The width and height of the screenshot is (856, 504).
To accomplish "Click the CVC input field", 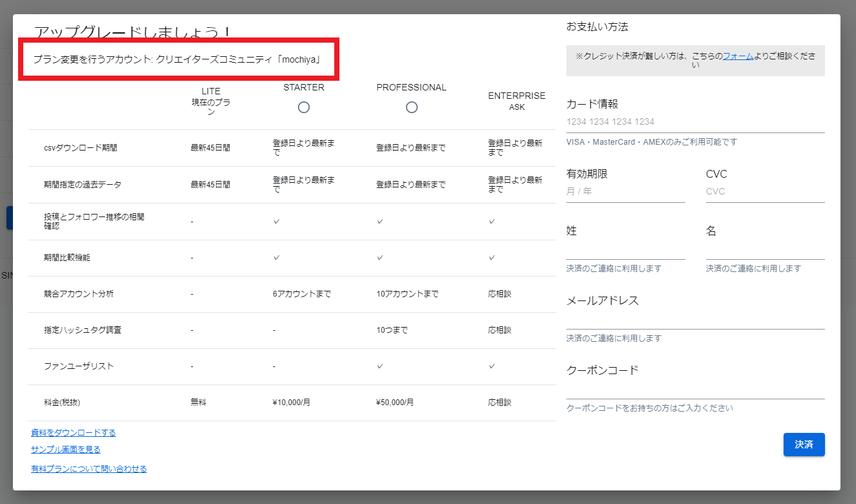I will click(x=765, y=192).
